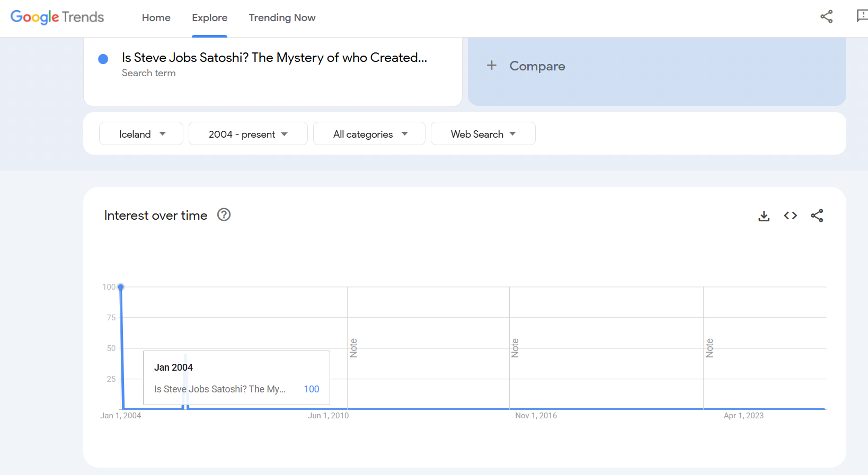Click the blue search term color dot

point(103,59)
